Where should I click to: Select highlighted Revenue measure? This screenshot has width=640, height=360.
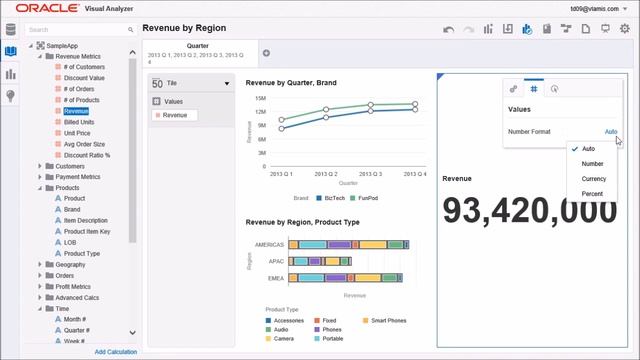[76, 111]
